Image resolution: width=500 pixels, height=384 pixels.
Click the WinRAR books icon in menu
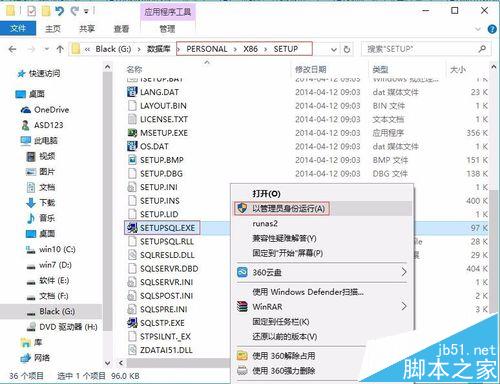pos(242,306)
